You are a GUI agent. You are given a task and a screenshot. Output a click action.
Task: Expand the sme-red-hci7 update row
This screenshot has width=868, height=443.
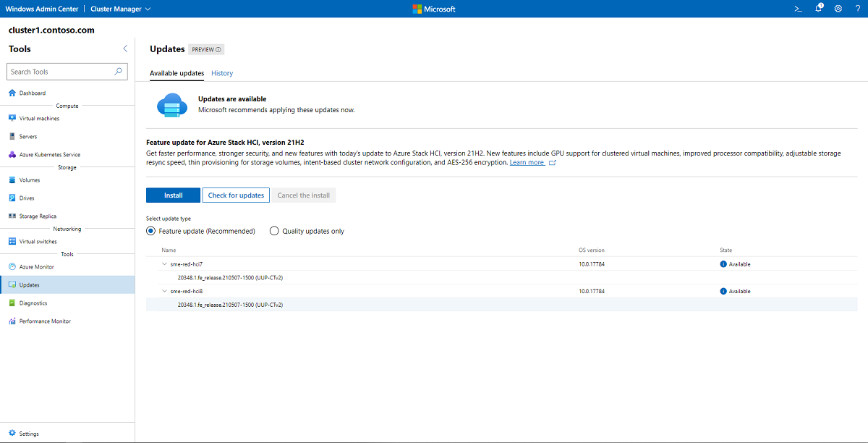coord(165,264)
